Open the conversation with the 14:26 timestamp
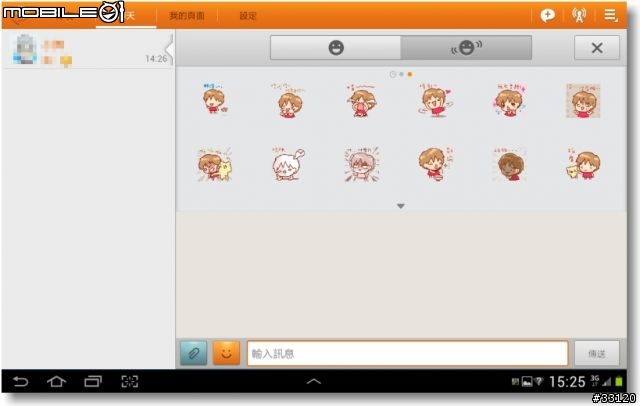This screenshot has height=406, width=640. point(87,49)
